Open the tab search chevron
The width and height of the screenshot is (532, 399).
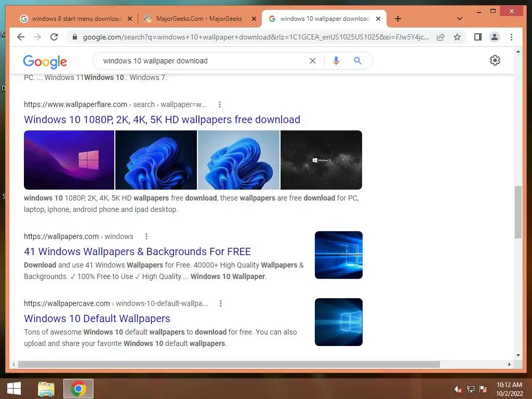click(460, 19)
